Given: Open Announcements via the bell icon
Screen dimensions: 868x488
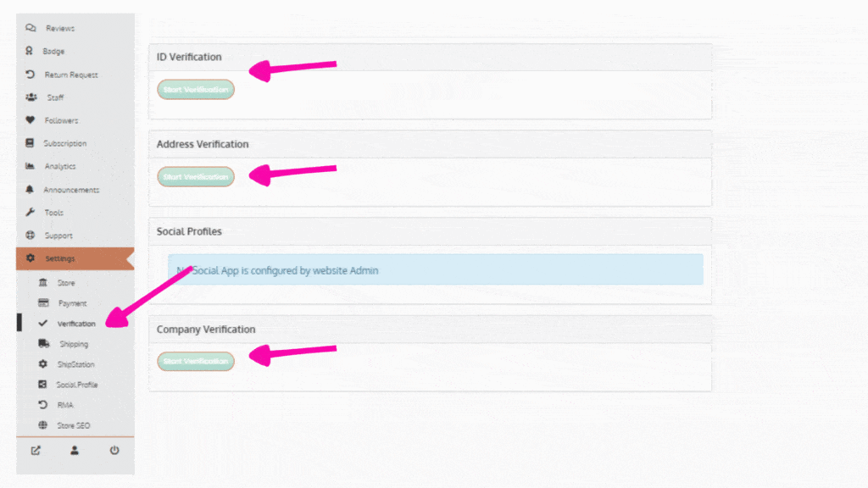Looking at the screenshot, I should 31,190.
